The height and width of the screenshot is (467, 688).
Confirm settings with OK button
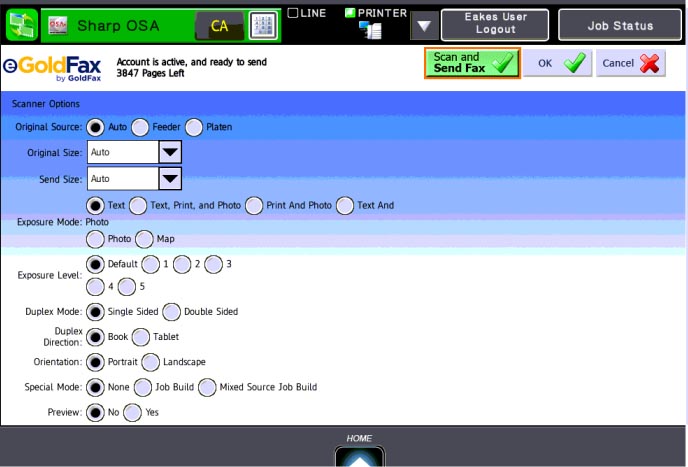(x=557, y=63)
